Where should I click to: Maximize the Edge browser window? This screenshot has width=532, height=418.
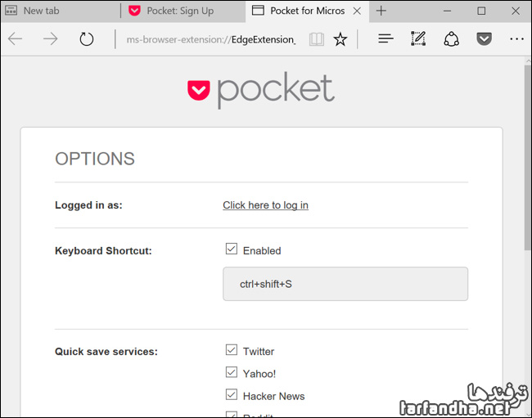(x=481, y=11)
